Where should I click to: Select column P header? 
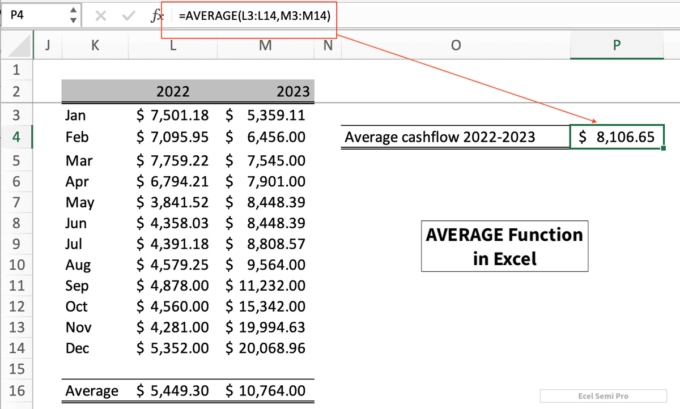pos(616,45)
